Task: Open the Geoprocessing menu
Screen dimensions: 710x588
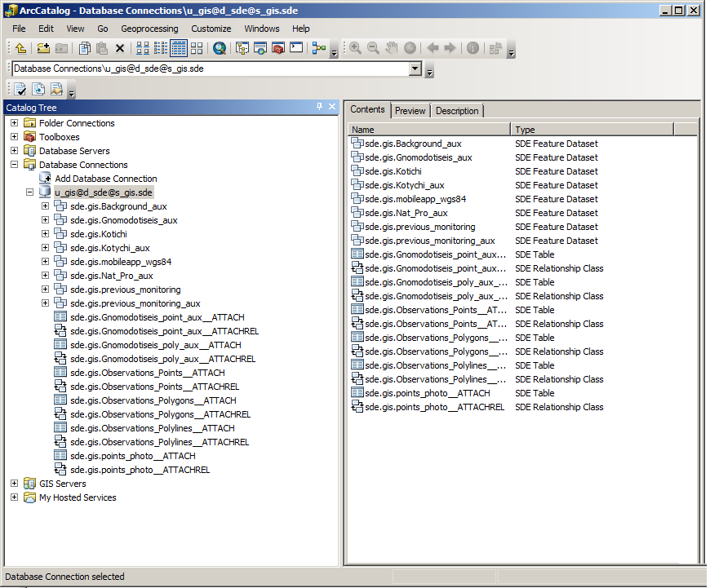Action: [x=149, y=29]
